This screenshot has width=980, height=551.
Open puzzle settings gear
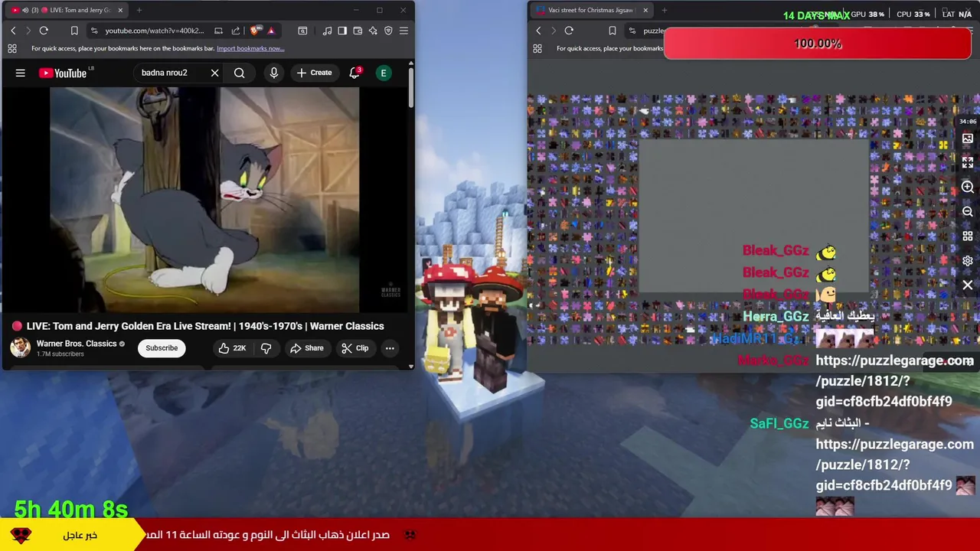pos(968,261)
